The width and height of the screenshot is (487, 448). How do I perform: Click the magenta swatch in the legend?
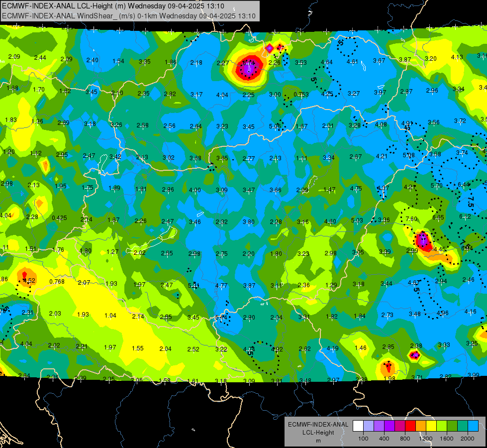400,426
